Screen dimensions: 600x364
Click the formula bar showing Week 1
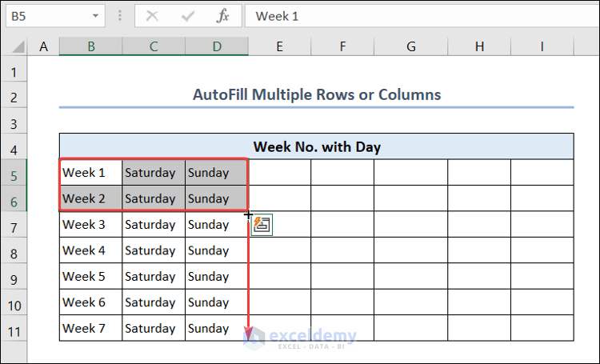pos(416,15)
